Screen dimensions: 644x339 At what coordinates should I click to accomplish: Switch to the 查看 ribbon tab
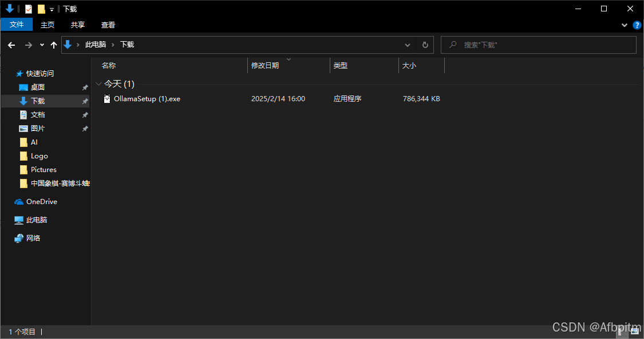(x=108, y=25)
